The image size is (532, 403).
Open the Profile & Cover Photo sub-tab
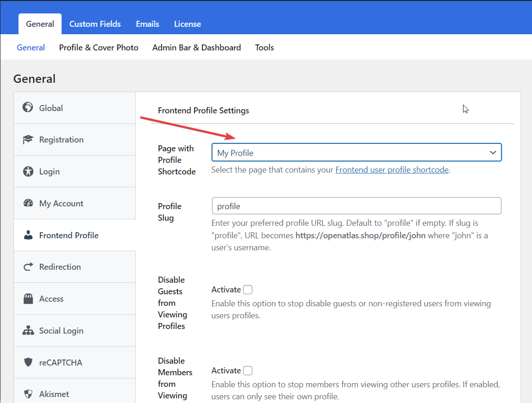tap(99, 48)
